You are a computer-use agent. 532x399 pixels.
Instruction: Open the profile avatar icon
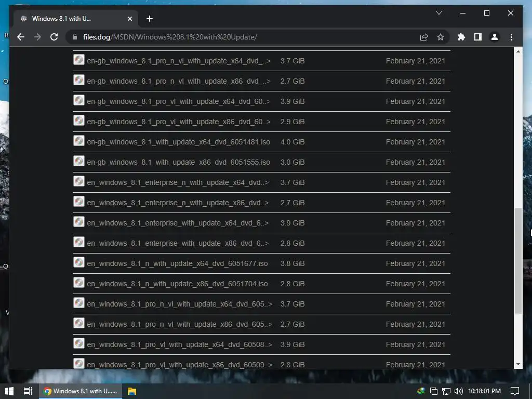pos(495,37)
